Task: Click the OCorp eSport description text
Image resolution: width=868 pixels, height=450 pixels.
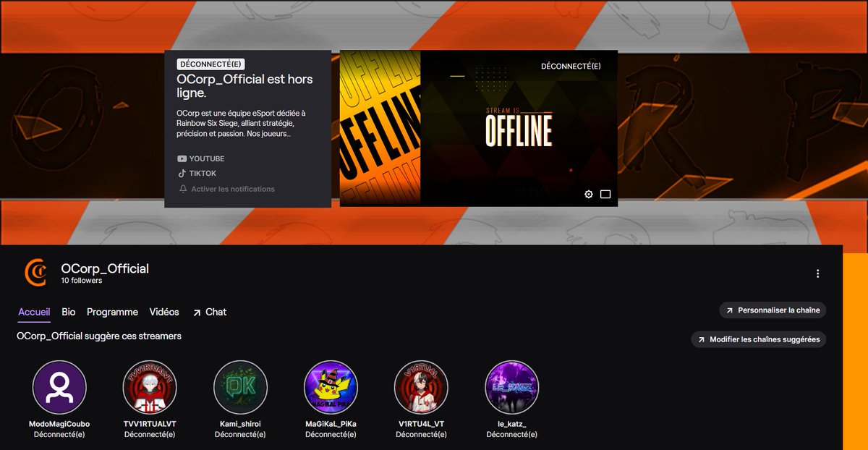Action: pyautogui.click(x=241, y=123)
